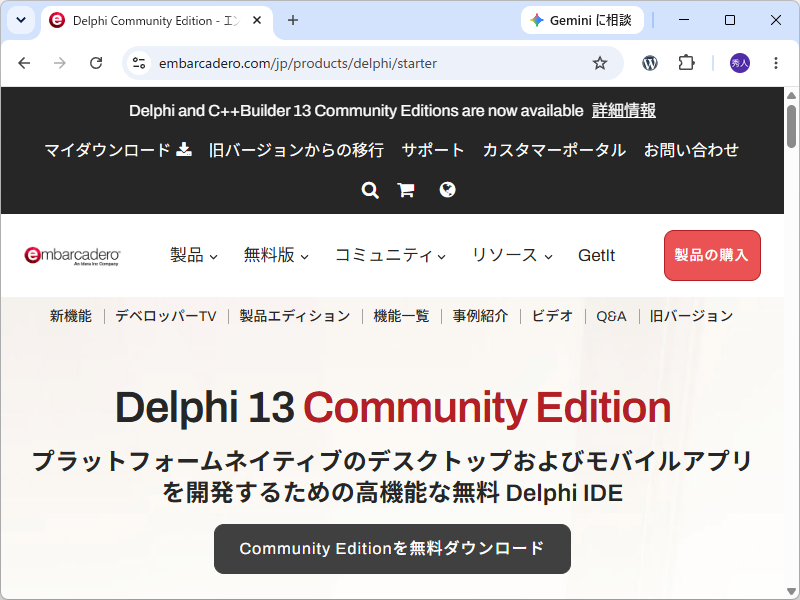Reload the page with the refresh icon
This screenshot has width=800, height=600.
[x=96, y=63]
